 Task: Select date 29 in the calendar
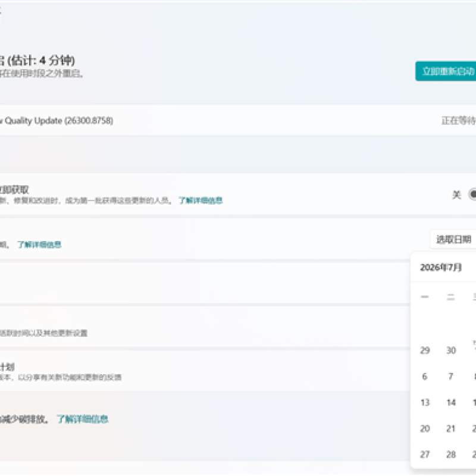pyautogui.click(x=425, y=350)
